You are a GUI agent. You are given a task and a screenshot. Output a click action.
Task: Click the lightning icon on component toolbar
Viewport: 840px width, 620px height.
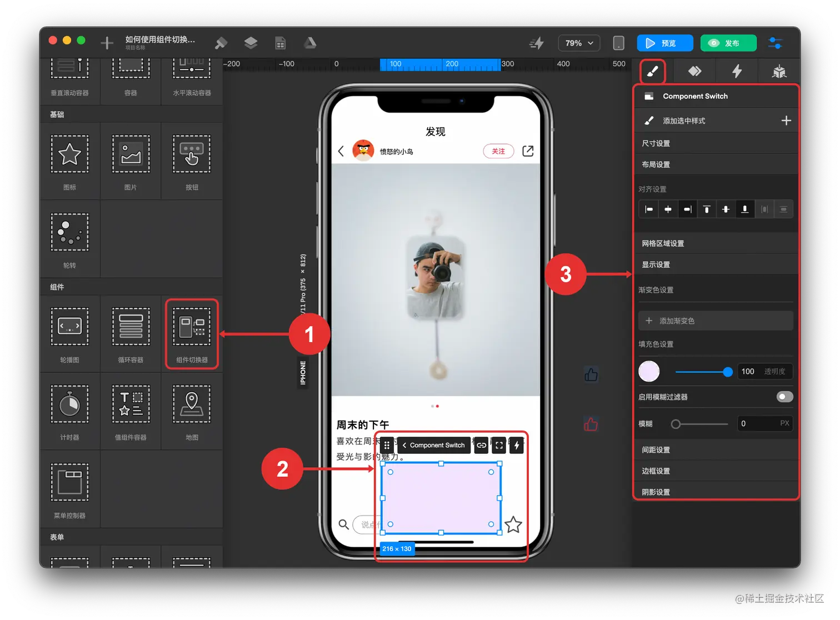tap(517, 445)
